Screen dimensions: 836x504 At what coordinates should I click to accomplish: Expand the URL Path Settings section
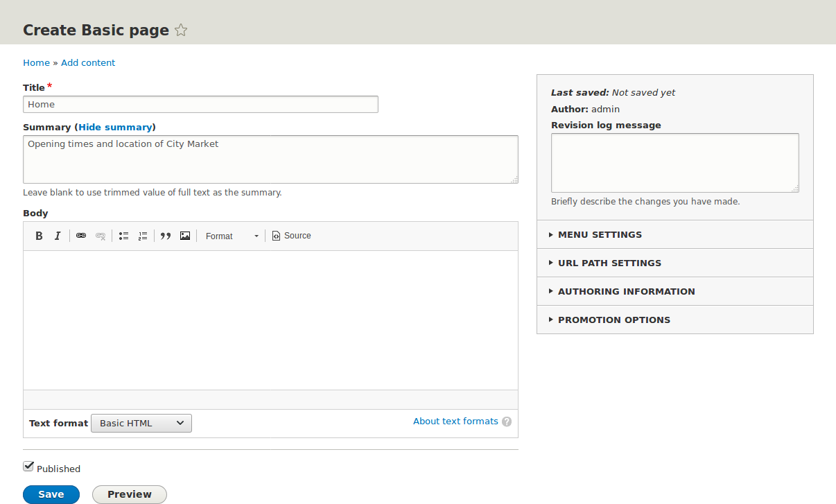609,263
